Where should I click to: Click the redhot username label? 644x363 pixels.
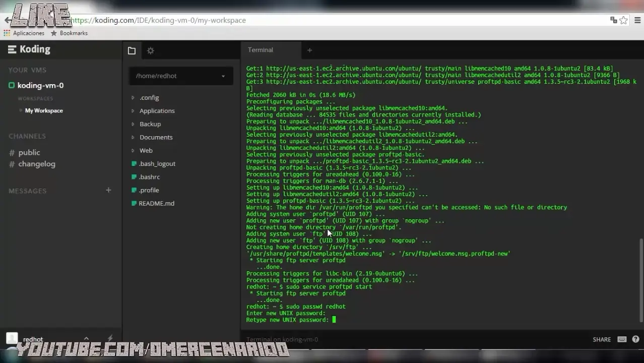(33, 339)
